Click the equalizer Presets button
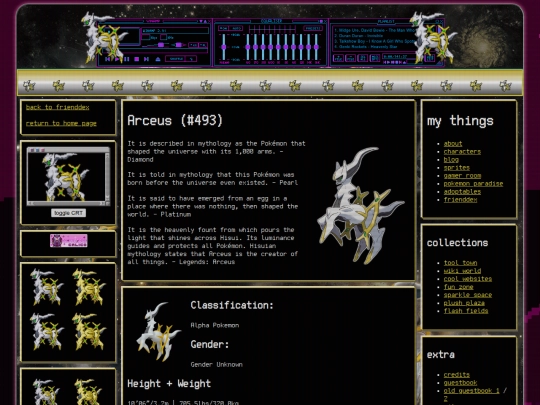 (x=313, y=28)
